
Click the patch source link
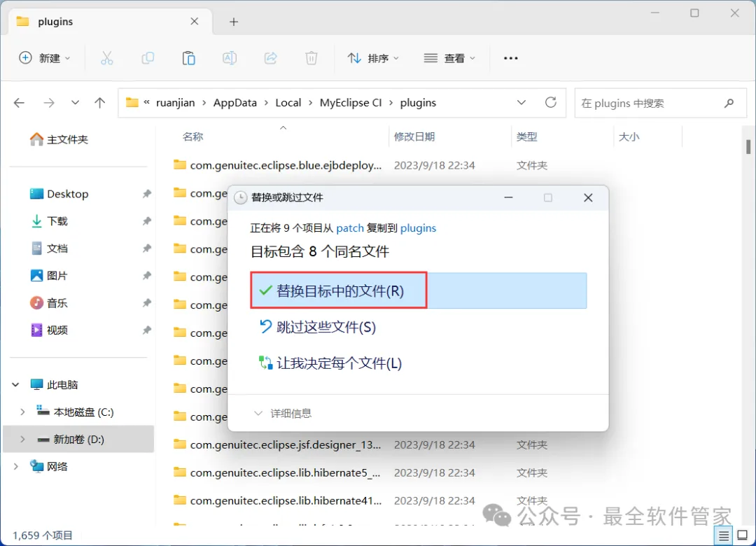(x=350, y=228)
